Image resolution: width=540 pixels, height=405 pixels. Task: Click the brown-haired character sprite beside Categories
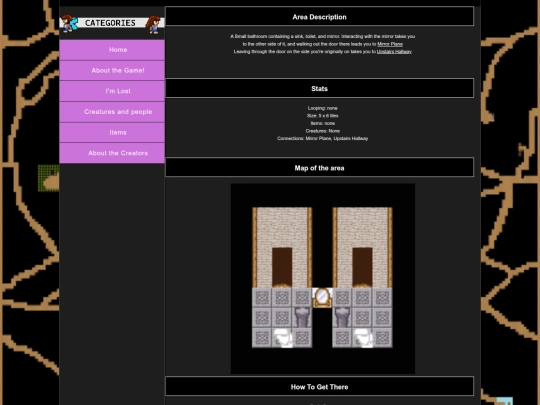(153, 24)
